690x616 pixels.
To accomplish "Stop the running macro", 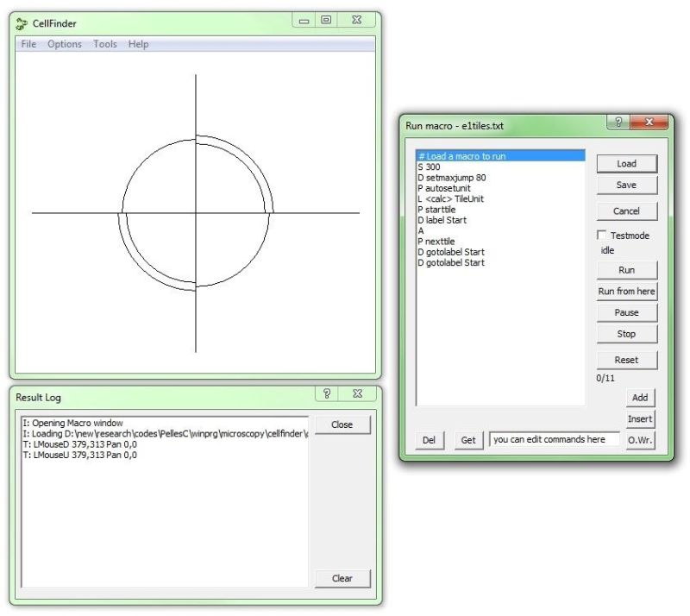I will coord(627,334).
